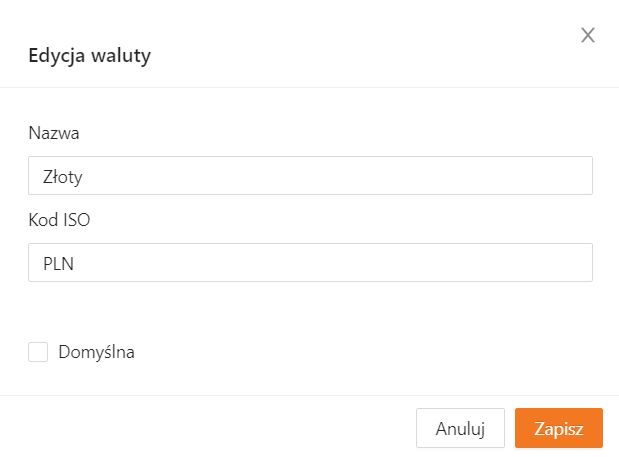Mark this currency as default
This screenshot has height=457, width=619.
coord(38,352)
